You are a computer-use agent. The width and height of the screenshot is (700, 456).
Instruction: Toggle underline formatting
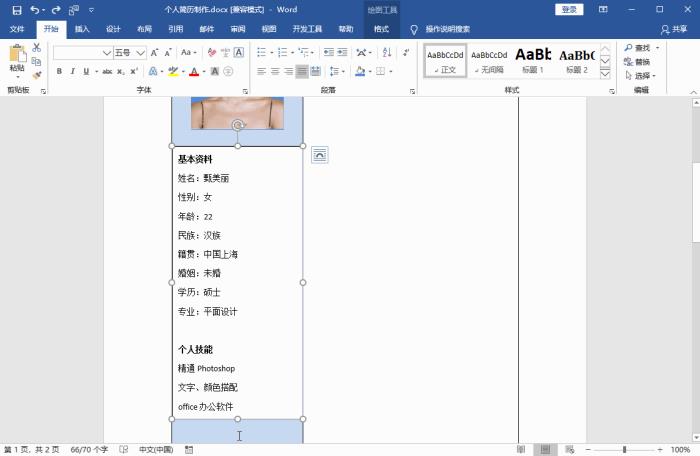click(86, 71)
